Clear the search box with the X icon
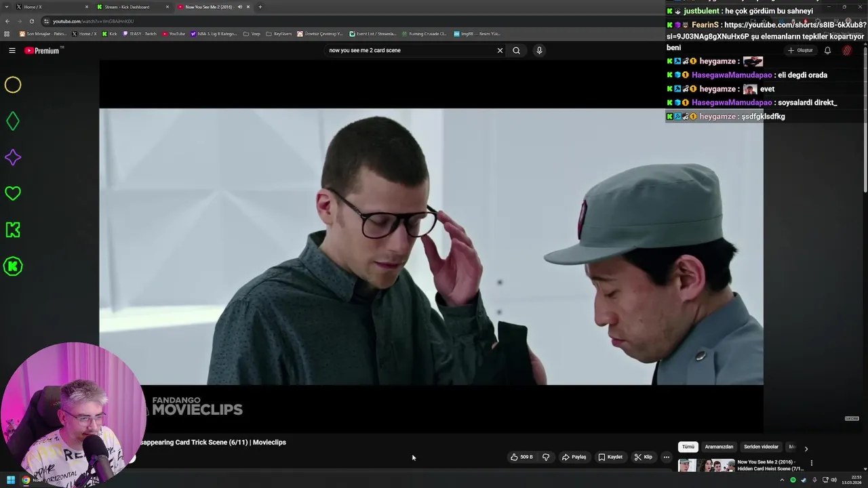Image resolution: width=868 pixels, height=488 pixels. click(x=500, y=50)
